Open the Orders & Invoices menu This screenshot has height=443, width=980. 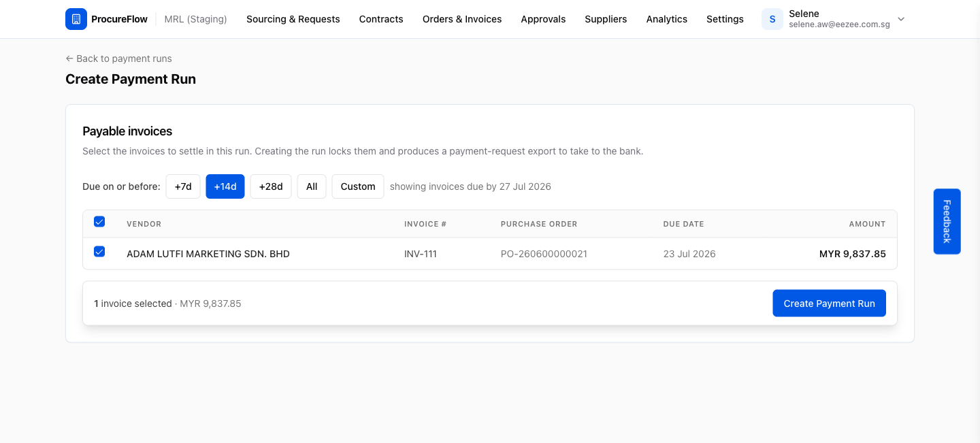[x=462, y=19]
